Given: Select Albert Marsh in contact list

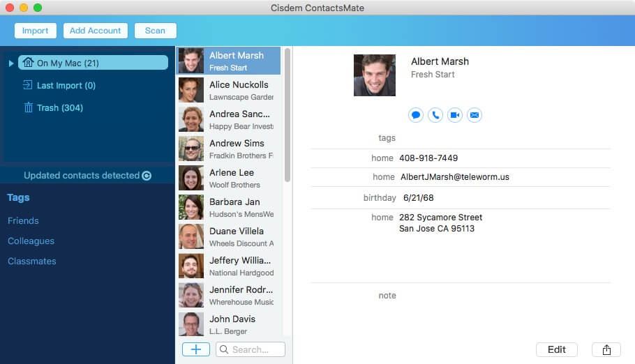Looking at the screenshot, I should point(229,61).
